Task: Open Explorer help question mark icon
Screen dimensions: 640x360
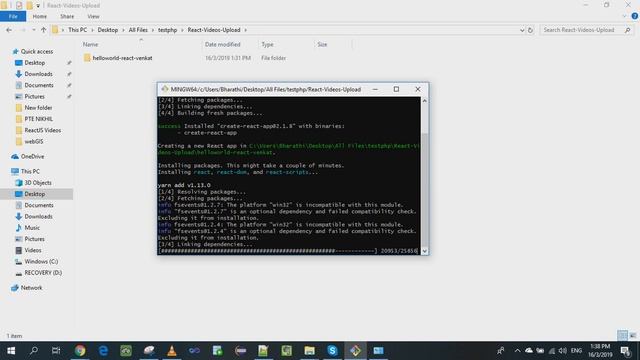Action: (635, 16)
